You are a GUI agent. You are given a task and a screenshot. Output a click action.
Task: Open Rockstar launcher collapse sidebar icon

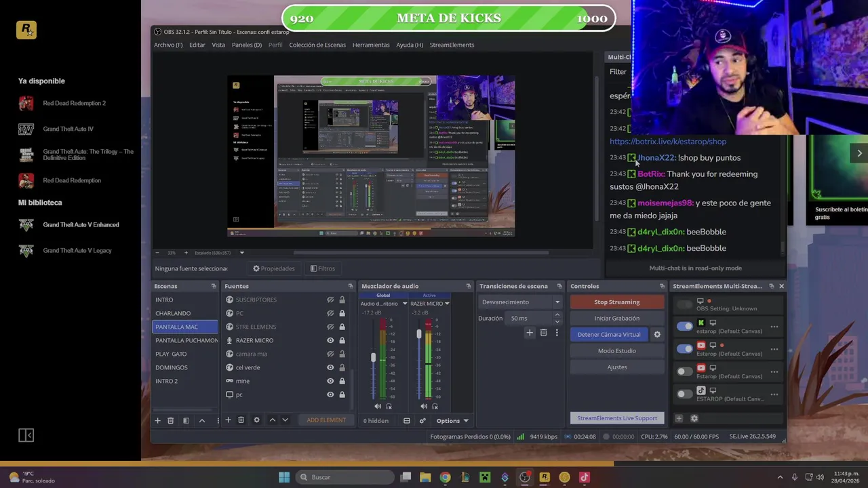[26, 435]
